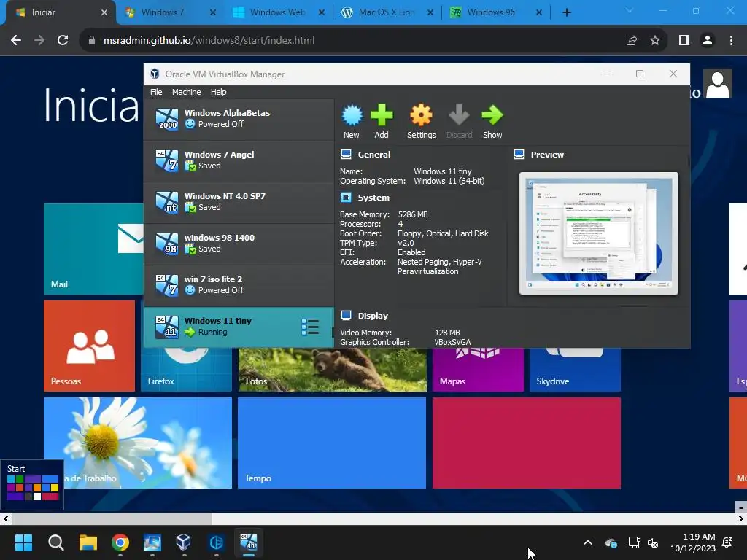
Task: Switch to the Windows 96 browser tab
Action: click(x=495, y=12)
